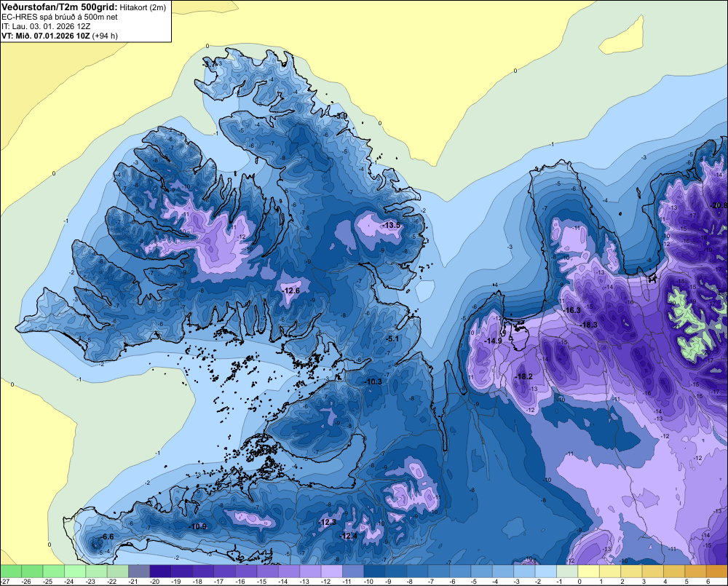Image resolution: width=728 pixels, height=586 pixels.
Task: Click the valid time 'VT: Mið. 07.01.2026 10Z'
Action: [46, 36]
